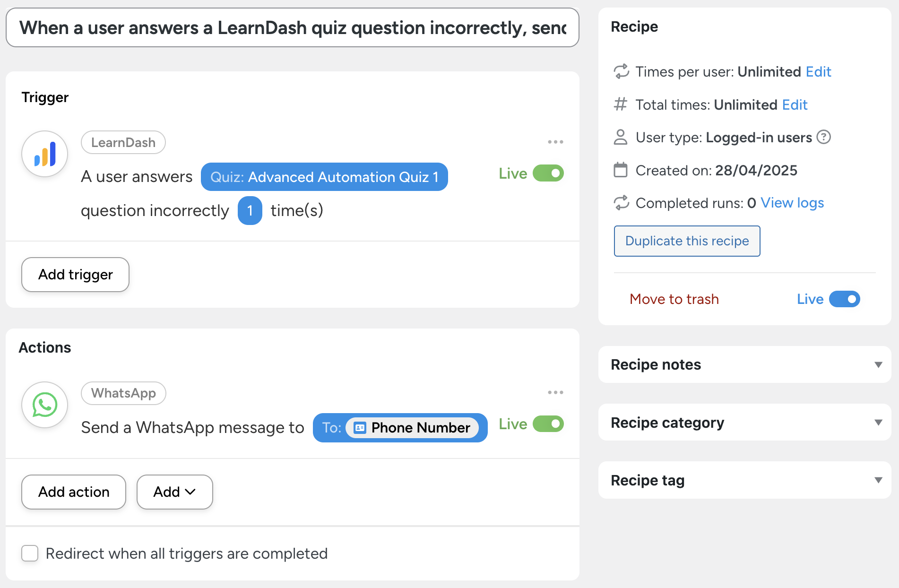The height and width of the screenshot is (588, 899).
Task: Click the Phone Number token icon
Action: pos(360,428)
